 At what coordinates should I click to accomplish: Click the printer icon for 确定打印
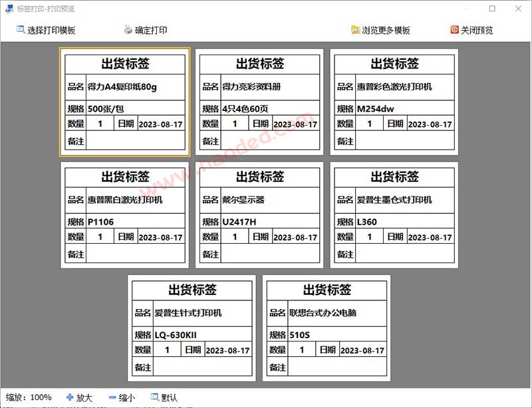coord(128,30)
